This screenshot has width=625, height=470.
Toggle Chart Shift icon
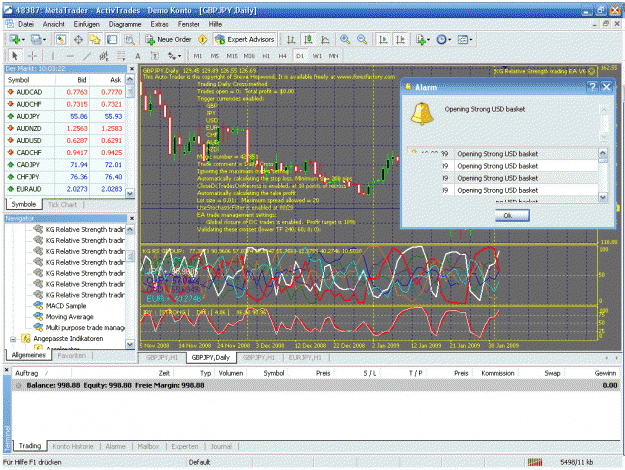click(x=400, y=39)
